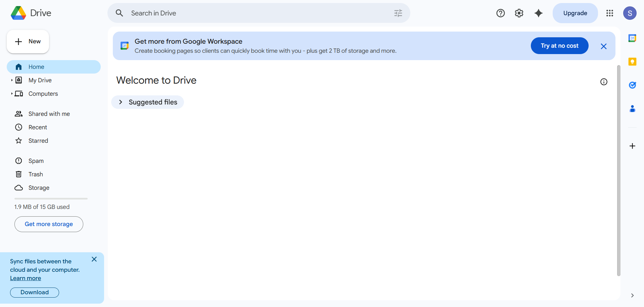Go to Shared with me

coord(49,114)
